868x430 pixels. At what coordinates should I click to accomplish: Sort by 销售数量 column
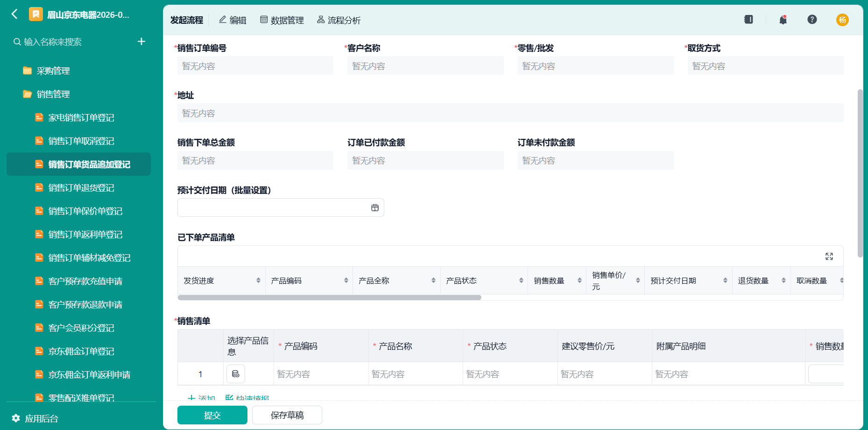click(579, 280)
